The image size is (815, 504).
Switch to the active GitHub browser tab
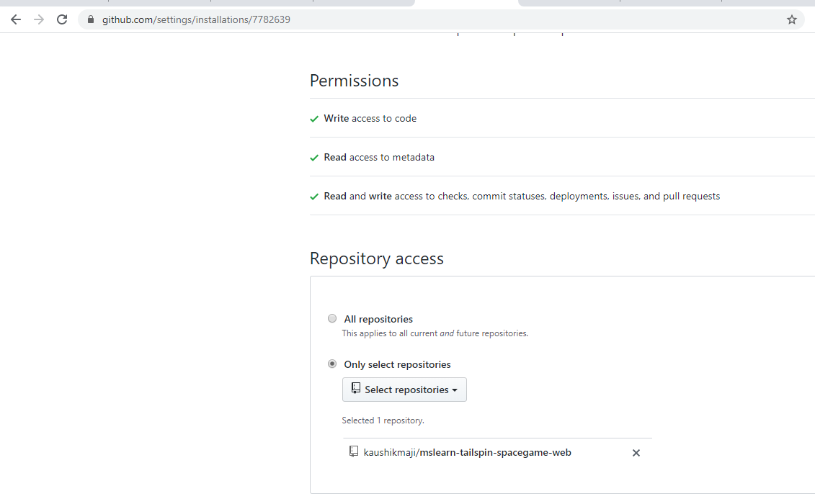(x=465, y=4)
